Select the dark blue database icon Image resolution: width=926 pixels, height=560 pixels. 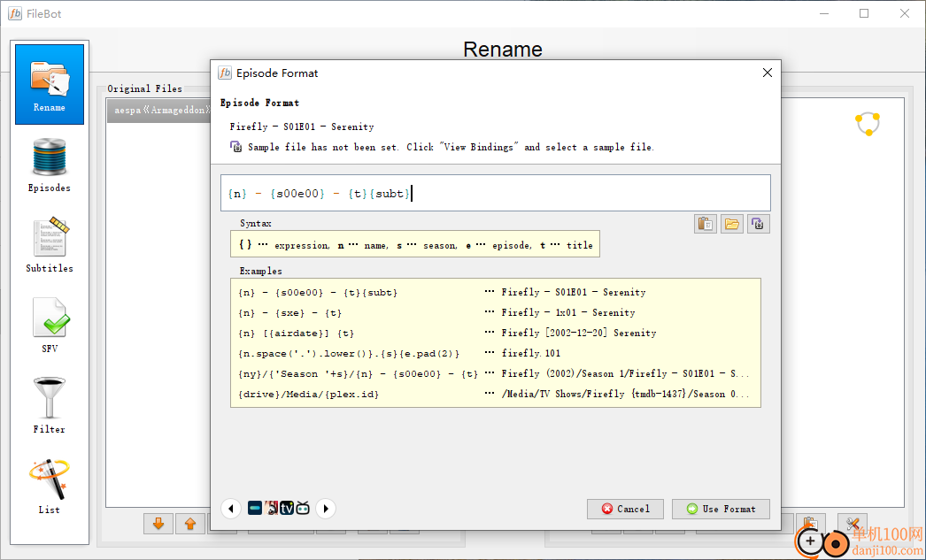(255, 508)
